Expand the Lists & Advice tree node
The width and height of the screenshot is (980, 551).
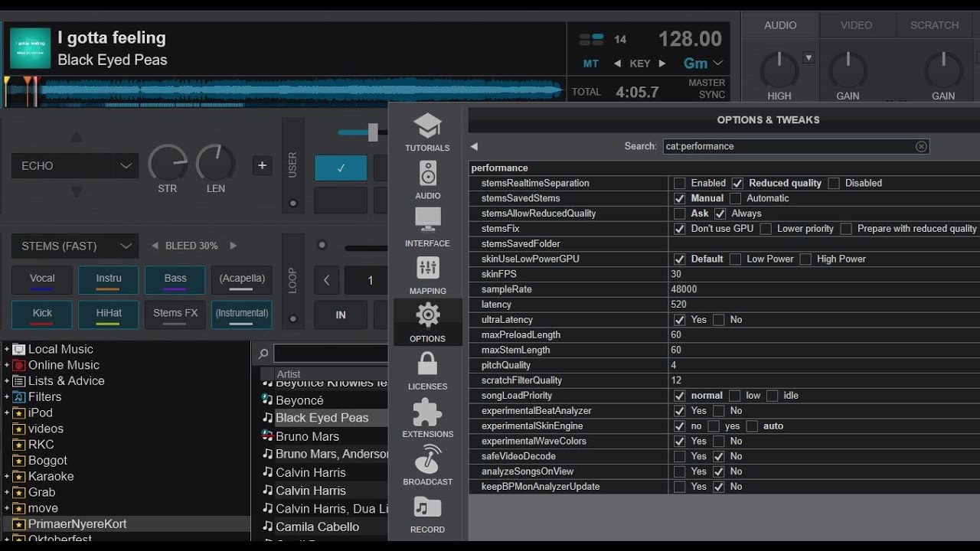(7, 381)
